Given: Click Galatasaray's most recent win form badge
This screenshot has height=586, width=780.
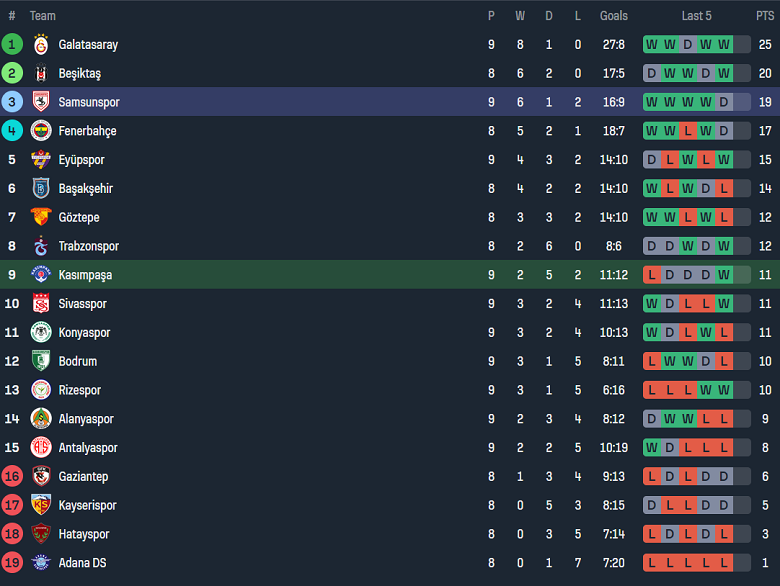Looking at the screenshot, I should tap(724, 45).
